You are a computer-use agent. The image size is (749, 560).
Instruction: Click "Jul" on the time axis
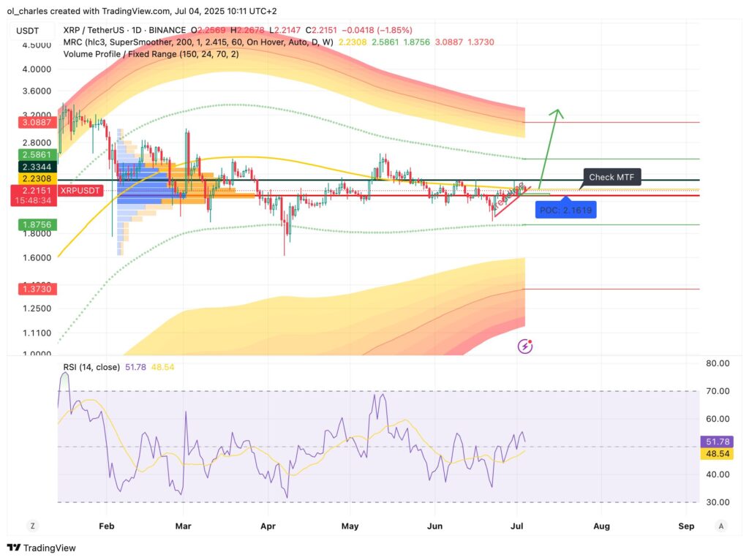coord(516,526)
